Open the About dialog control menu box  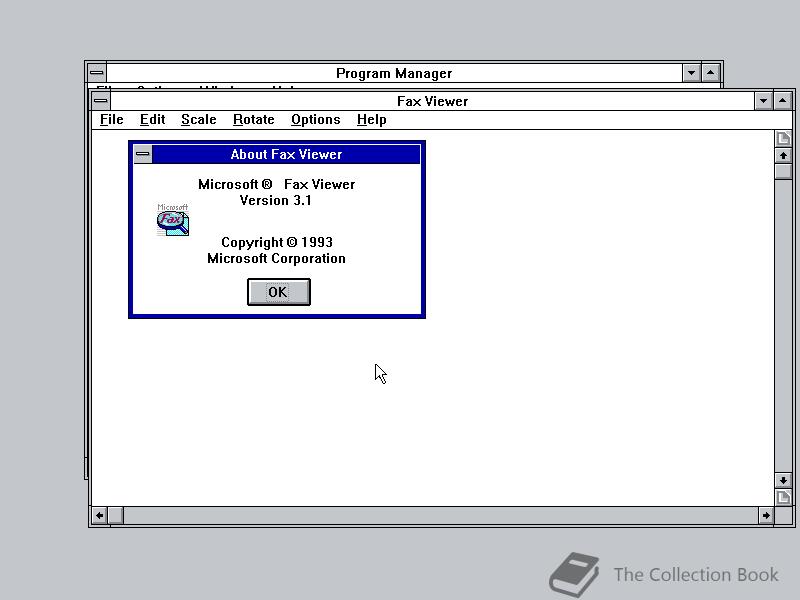143,154
